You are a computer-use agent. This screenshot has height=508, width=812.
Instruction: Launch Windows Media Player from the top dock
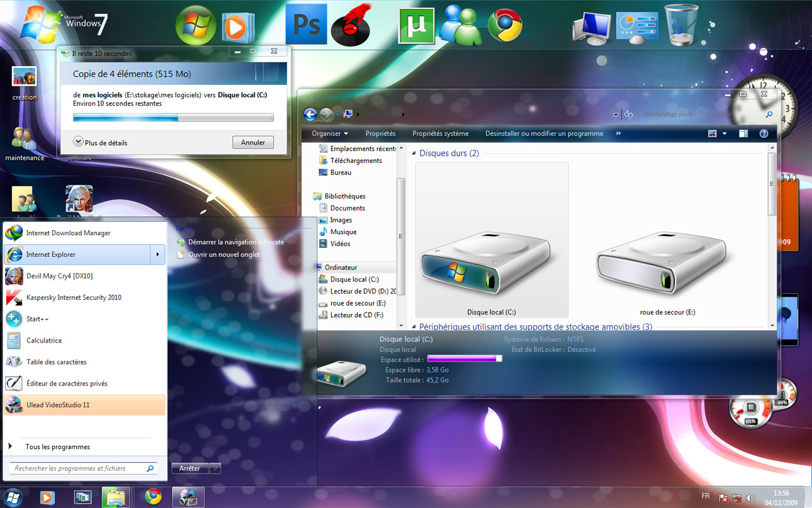tap(237, 27)
